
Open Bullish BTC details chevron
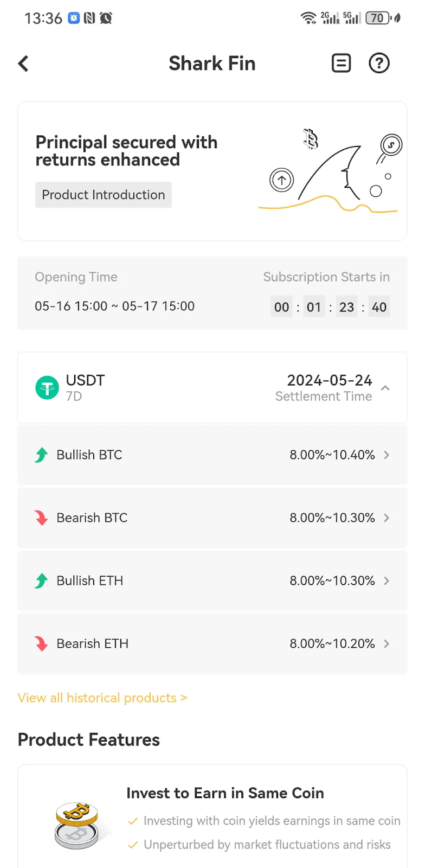(x=387, y=455)
